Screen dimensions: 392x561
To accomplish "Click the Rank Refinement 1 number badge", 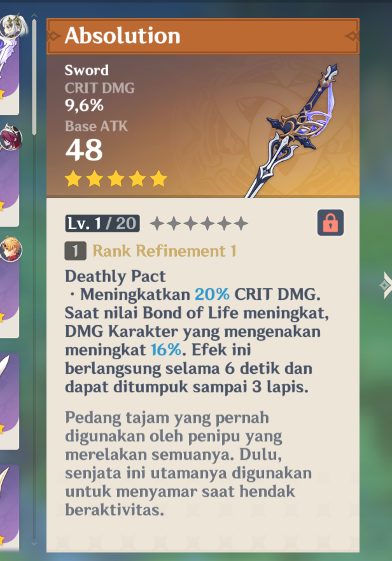I will (x=75, y=251).
